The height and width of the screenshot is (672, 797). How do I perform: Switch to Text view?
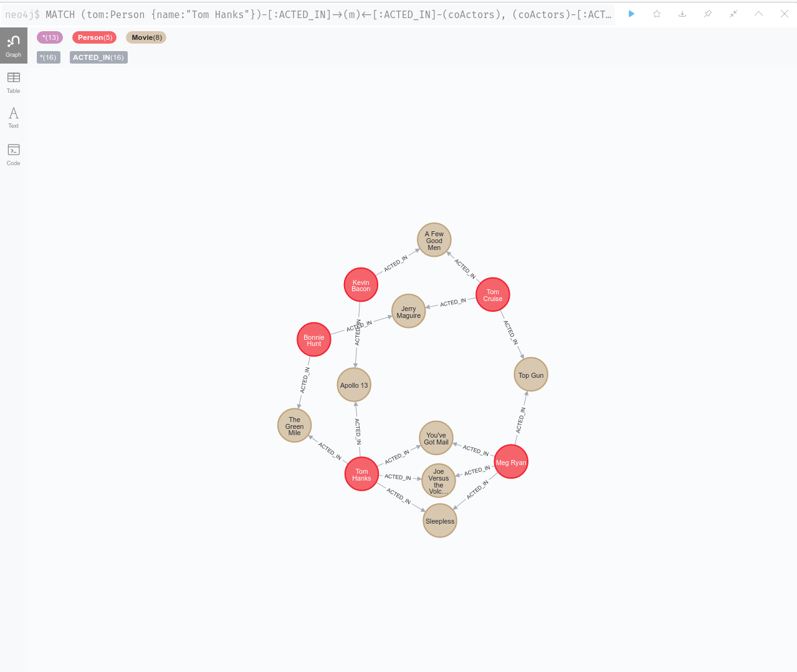coord(14,118)
